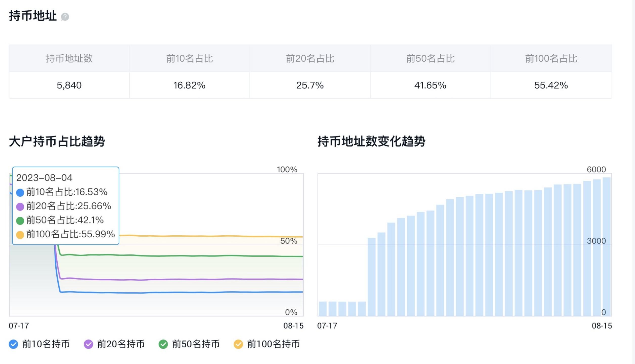Toggle the 前100名持币 legend checkbox

(x=238, y=344)
